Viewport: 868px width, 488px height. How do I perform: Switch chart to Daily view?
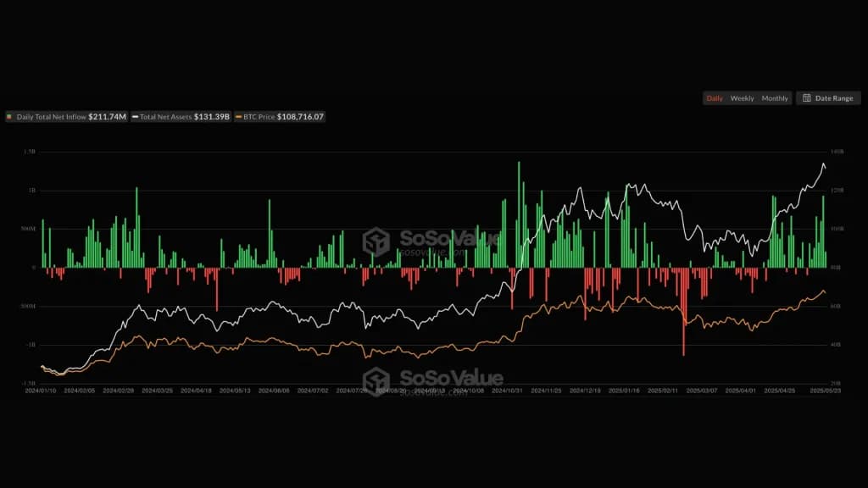click(x=714, y=98)
